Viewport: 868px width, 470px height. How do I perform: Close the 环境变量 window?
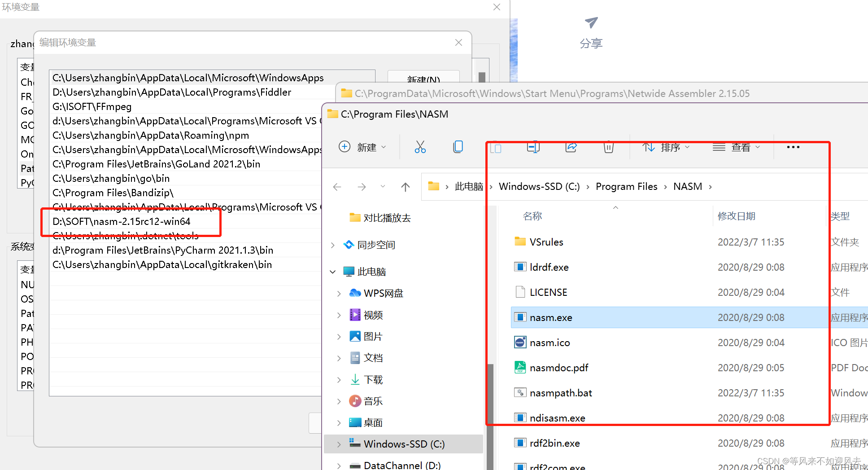tap(497, 7)
